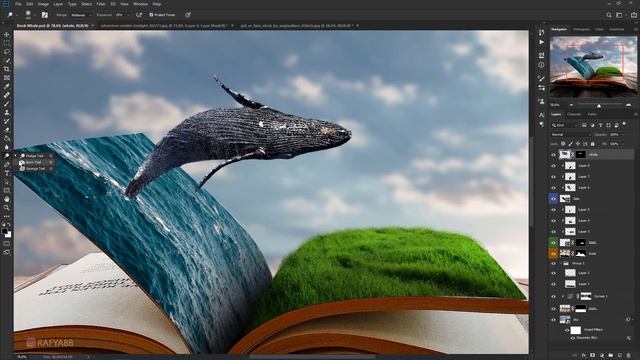640x360 pixels.
Task: Choose Dodge Tool from the flyout
Action: (34, 156)
